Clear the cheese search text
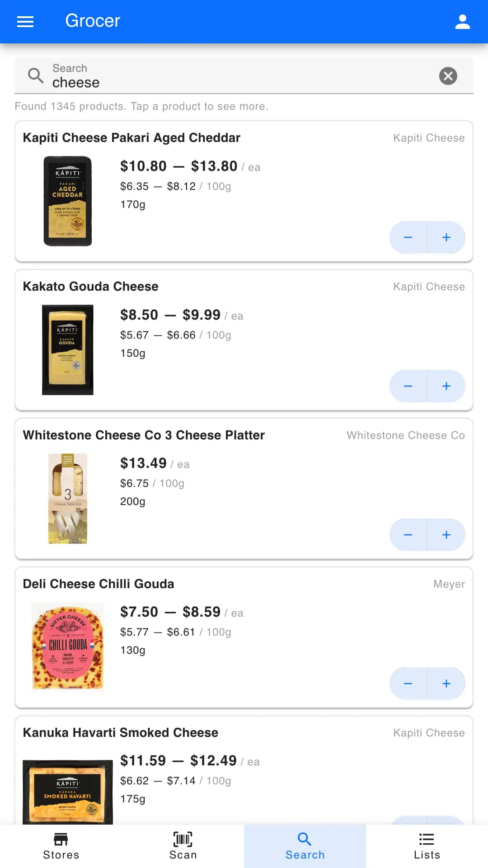 pyautogui.click(x=448, y=76)
